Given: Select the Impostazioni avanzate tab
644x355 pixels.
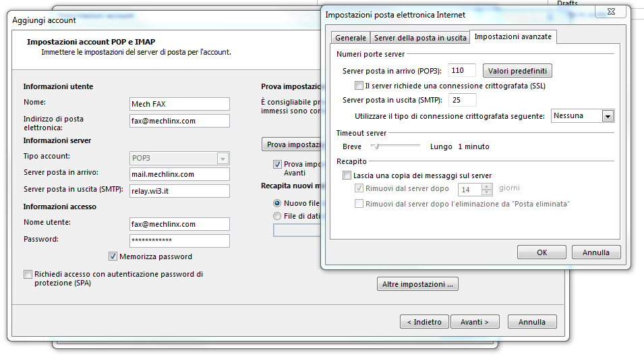Looking at the screenshot, I should (513, 37).
